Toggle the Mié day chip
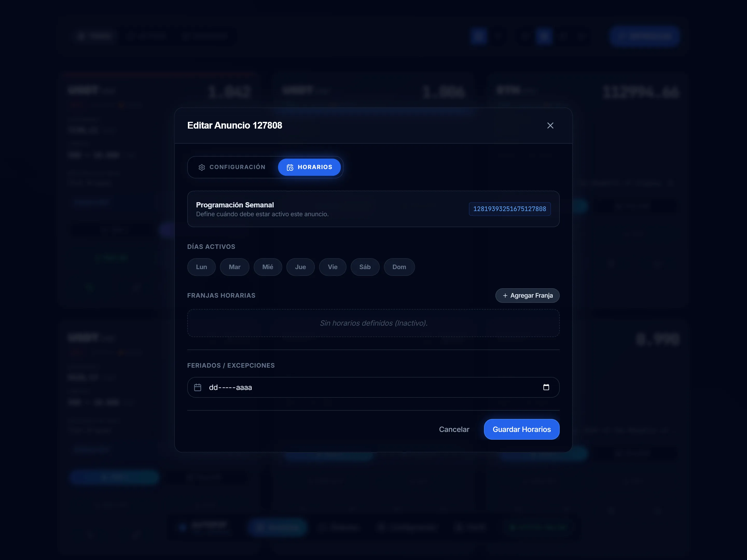This screenshot has height=560, width=747. click(267, 267)
